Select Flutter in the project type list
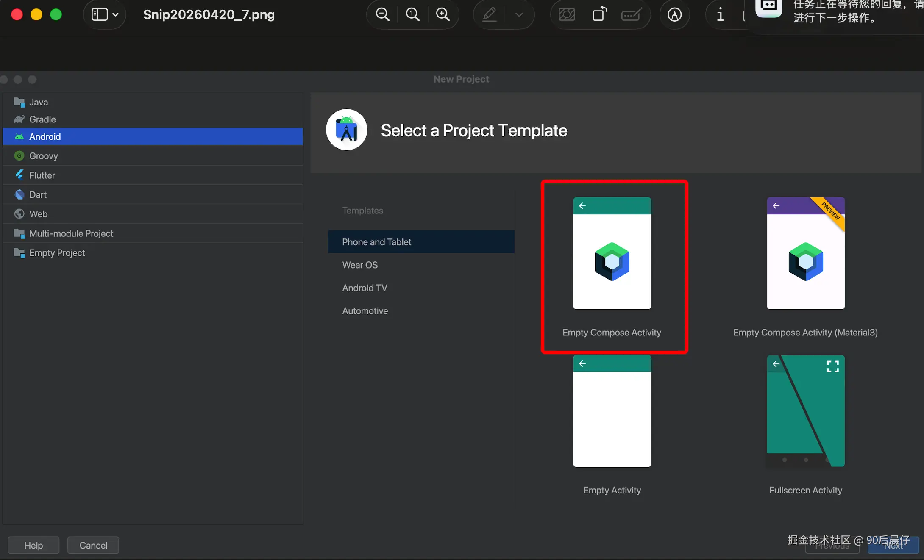The image size is (924, 560). click(x=42, y=175)
